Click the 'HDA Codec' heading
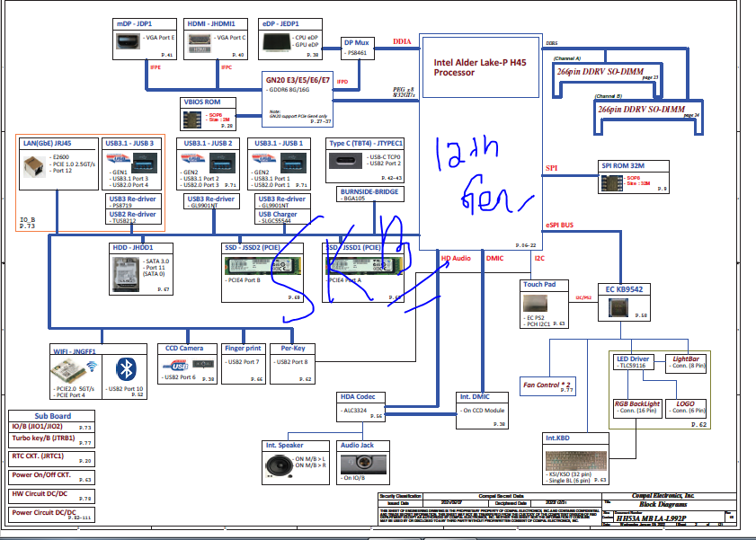 click(x=358, y=396)
